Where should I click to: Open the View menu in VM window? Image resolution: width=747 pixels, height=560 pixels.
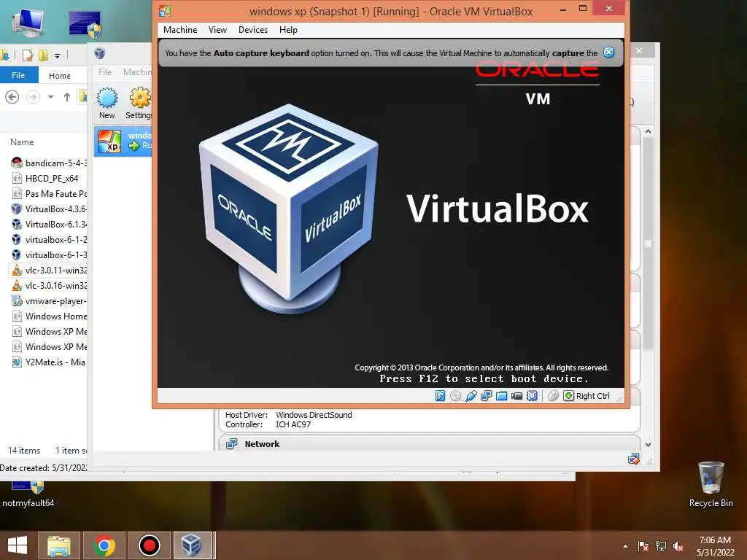tap(217, 29)
